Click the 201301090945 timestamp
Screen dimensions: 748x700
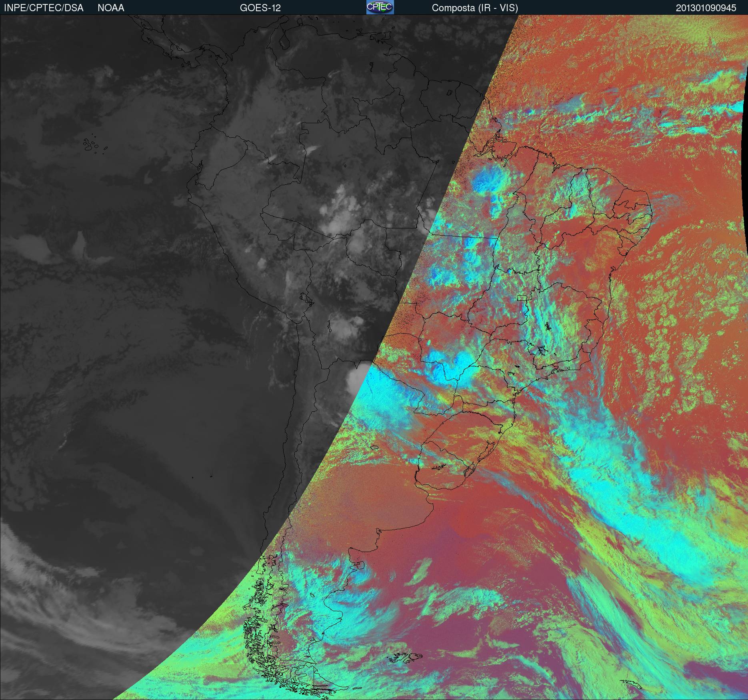coord(706,8)
